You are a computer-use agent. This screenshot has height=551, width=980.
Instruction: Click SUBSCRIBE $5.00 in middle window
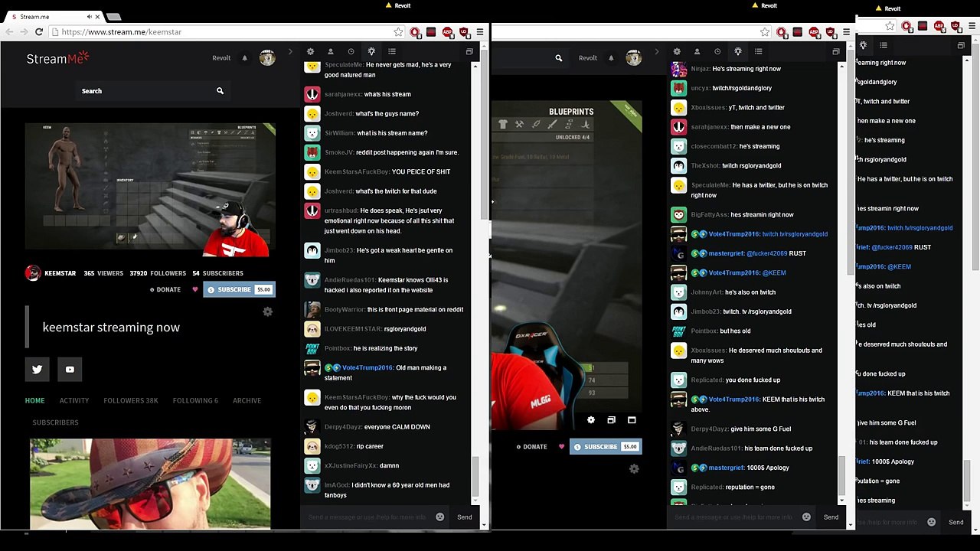606,447
